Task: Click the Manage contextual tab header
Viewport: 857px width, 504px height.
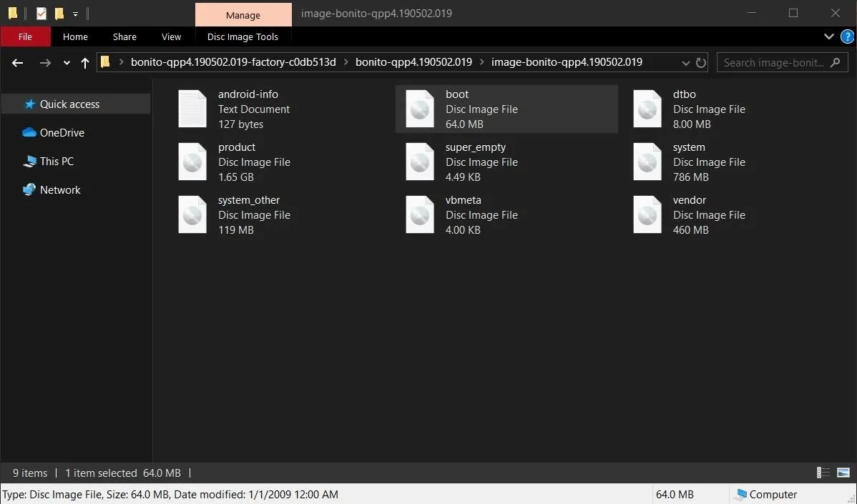Action: pos(243,15)
